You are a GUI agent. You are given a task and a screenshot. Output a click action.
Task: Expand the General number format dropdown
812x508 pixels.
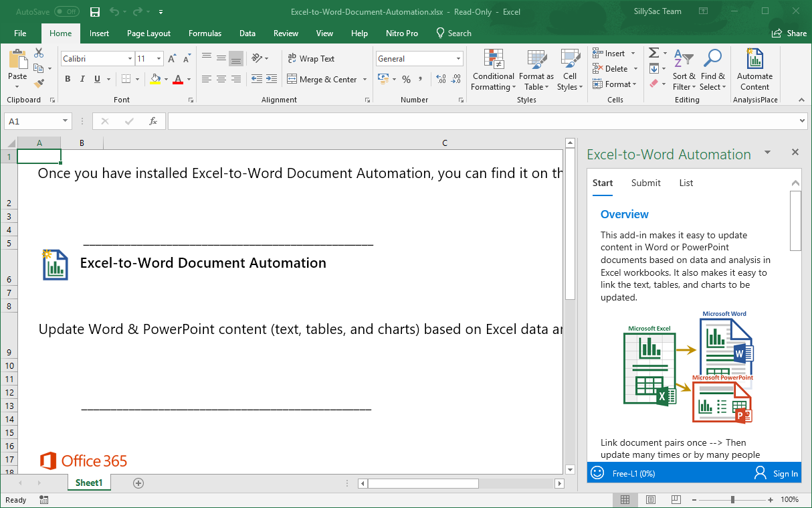[x=458, y=59]
